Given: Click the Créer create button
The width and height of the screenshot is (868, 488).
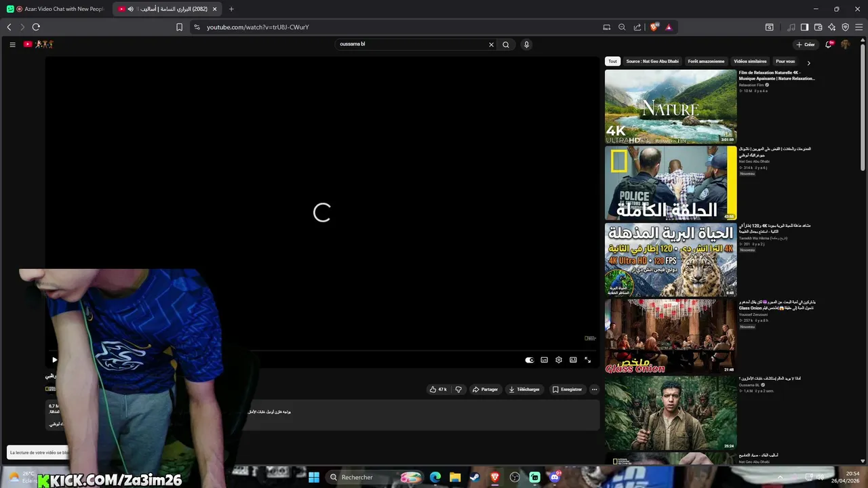Looking at the screenshot, I should [806, 44].
